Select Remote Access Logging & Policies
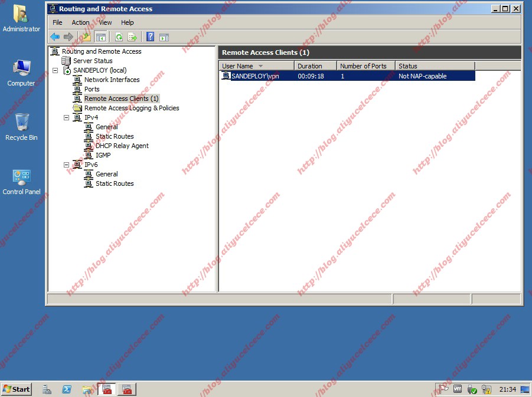This screenshot has width=532, height=397. tap(132, 108)
